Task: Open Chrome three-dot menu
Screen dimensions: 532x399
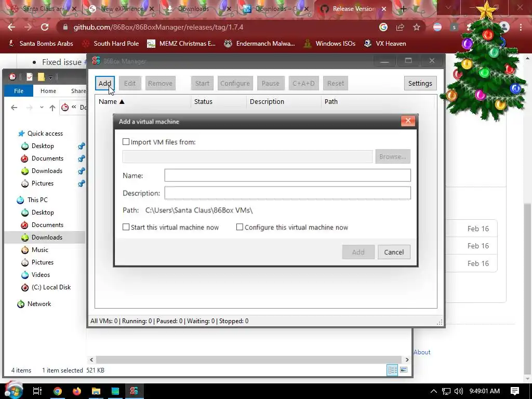Action: point(521,27)
